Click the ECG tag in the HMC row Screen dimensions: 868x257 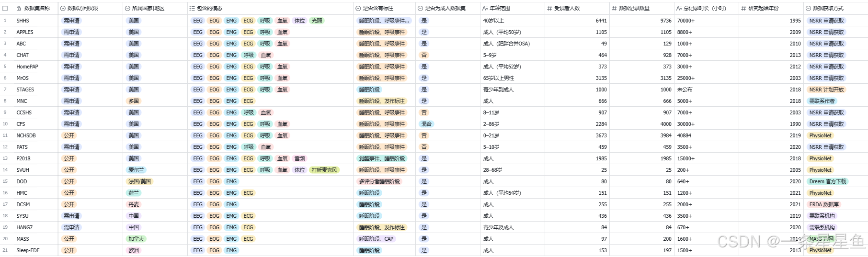[x=248, y=193]
